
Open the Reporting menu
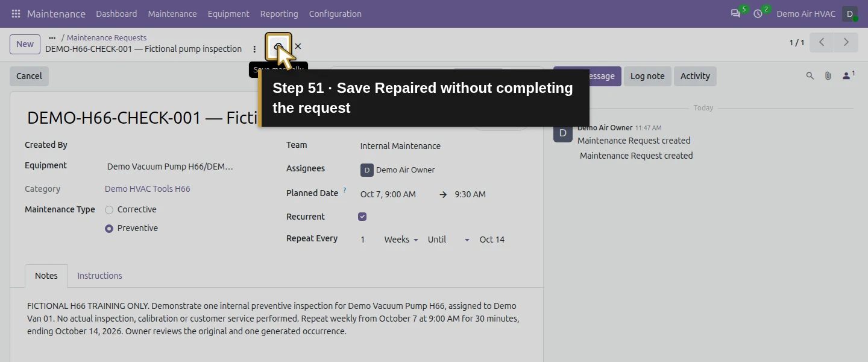(279, 14)
